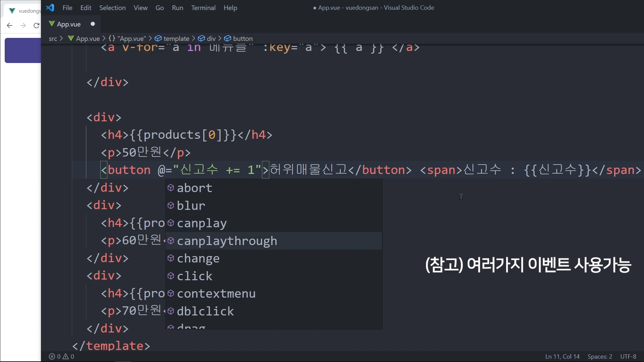The height and width of the screenshot is (362, 644).
Task: Pick dblclick in the suggestion list
Action: pos(205,311)
